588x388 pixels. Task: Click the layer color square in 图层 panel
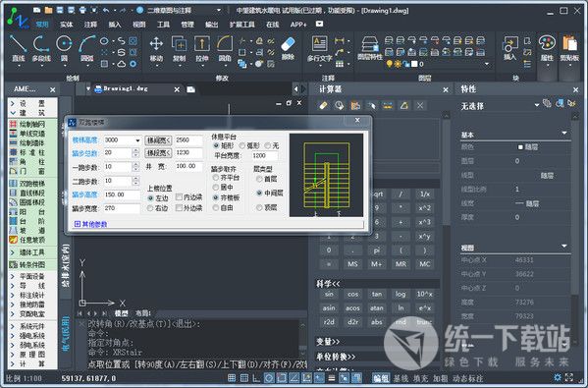pyautogui.click(x=414, y=64)
